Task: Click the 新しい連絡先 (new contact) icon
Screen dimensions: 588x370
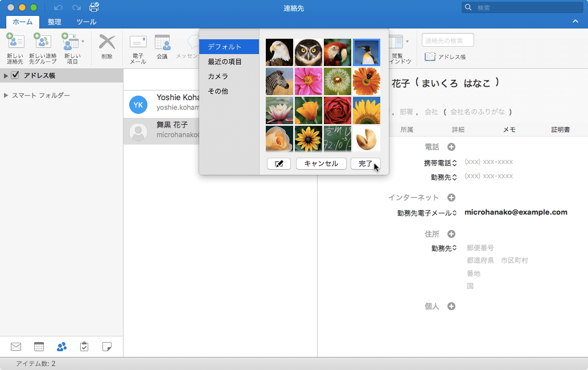Action: (15, 41)
